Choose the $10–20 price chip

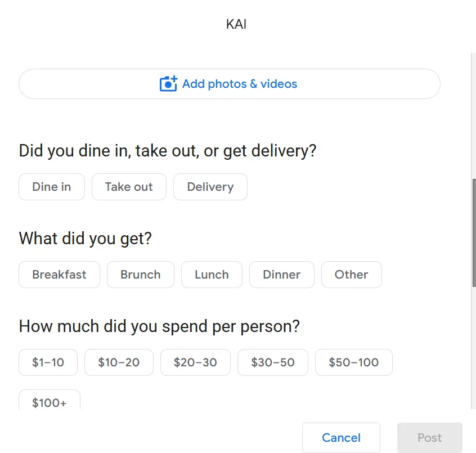click(x=119, y=362)
